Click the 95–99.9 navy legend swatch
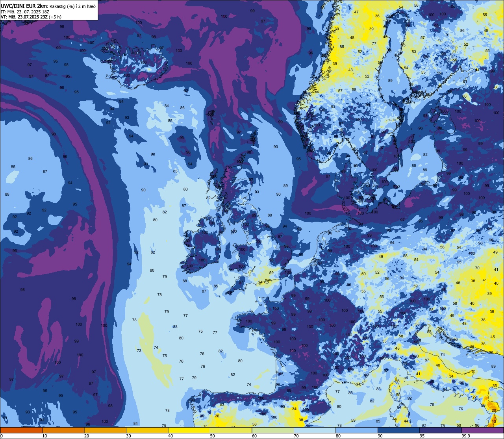The width and height of the screenshot is (504, 439). point(441,430)
